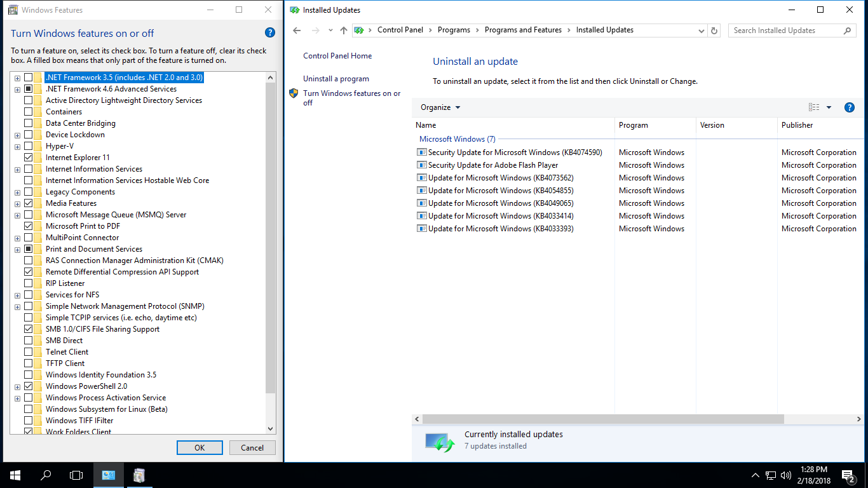
Task: Change view using the view options icon
Action: [814, 107]
